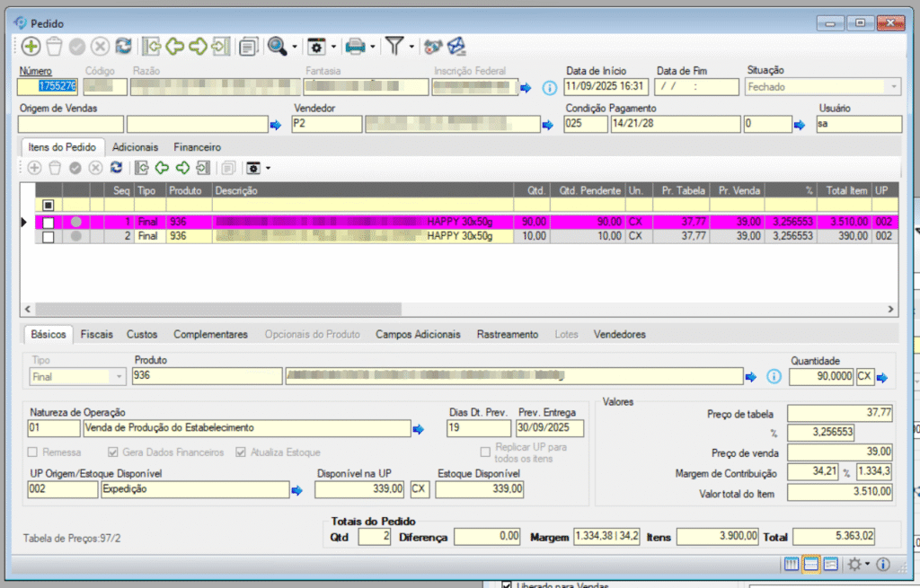Open the Situação dropdown showing Fechado
The image size is (920, 588).
click(x=893, y=87)
